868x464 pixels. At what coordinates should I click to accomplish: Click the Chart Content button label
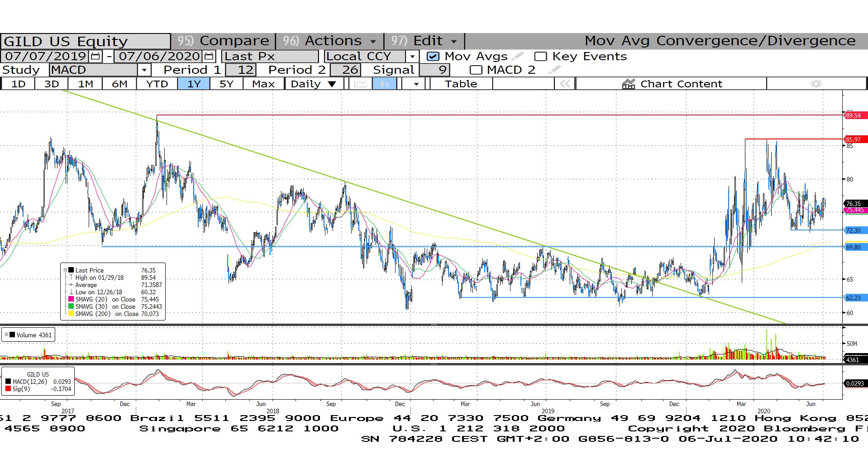(x=681, y=84)
